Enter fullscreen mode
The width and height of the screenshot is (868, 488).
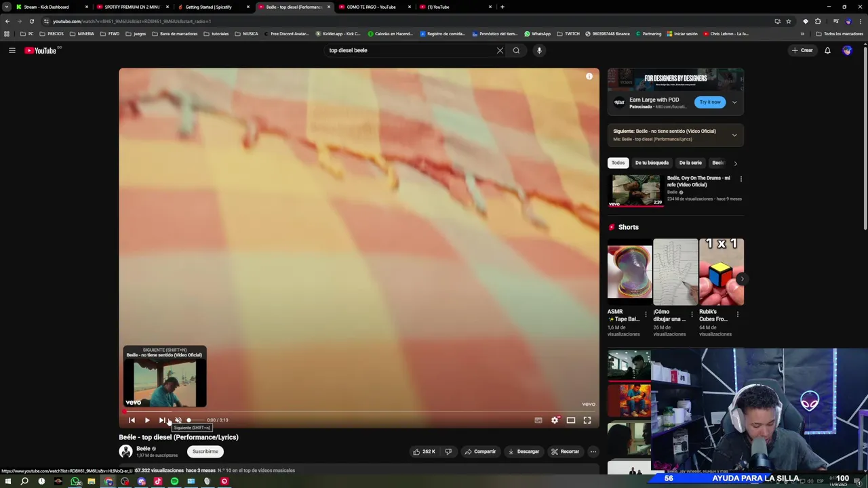(x=587, y=420)
